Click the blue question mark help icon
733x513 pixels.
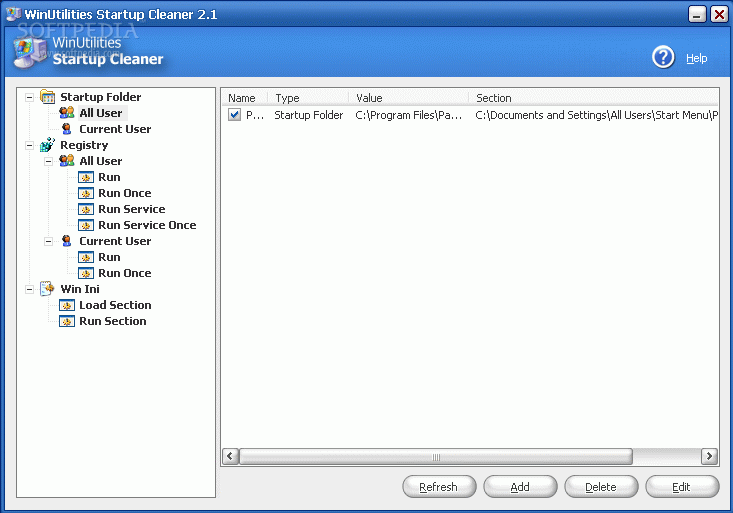click(x=663, y=58)
